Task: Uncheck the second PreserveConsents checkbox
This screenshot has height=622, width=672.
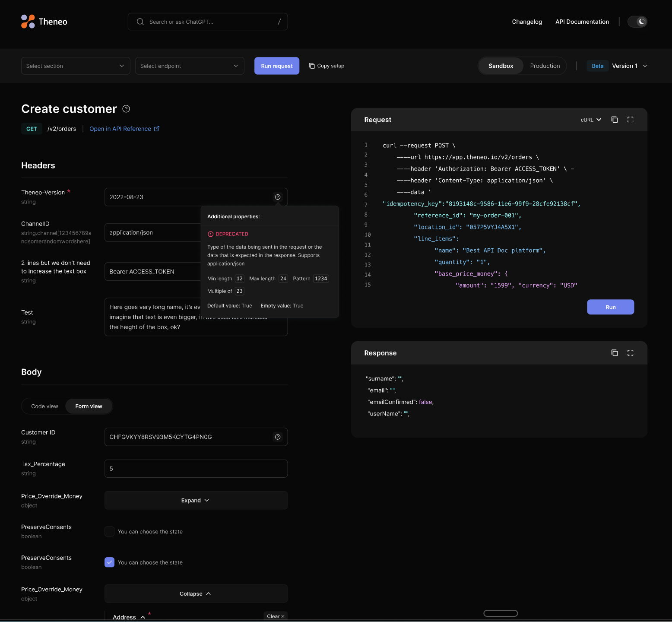Action: click(110, 562)
